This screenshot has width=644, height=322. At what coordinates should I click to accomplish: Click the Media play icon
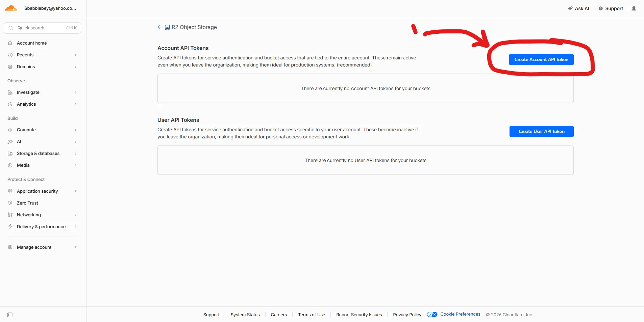pos(10,165)
